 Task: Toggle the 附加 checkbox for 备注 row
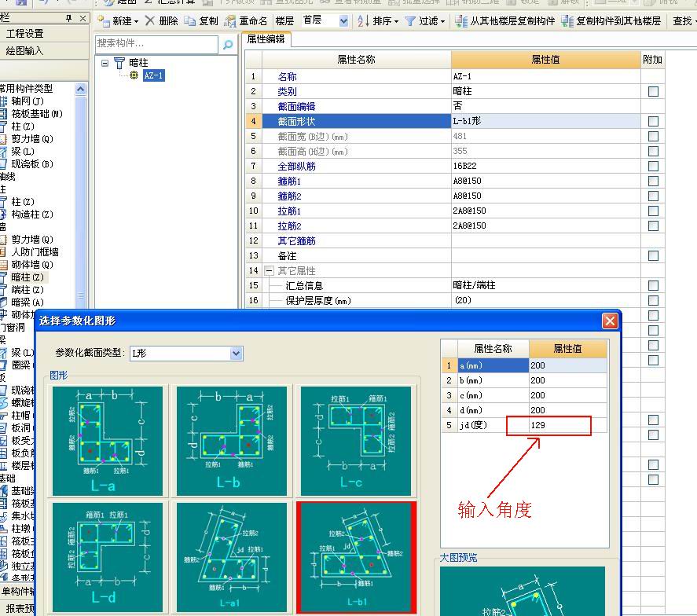pyautogui.click(x=653, y=255)
